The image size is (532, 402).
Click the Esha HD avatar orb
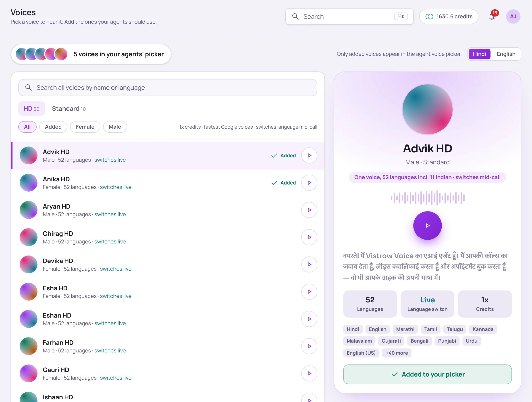pyautogui.click(x=29, y=291)
